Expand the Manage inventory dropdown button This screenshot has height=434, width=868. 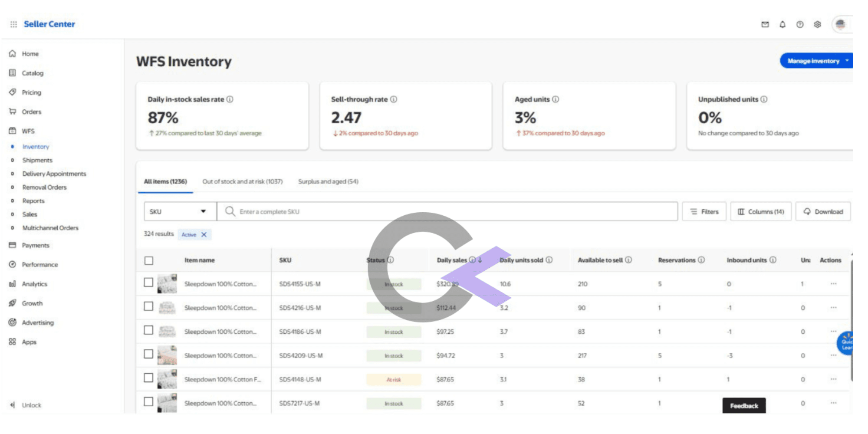tap(816, 61)
